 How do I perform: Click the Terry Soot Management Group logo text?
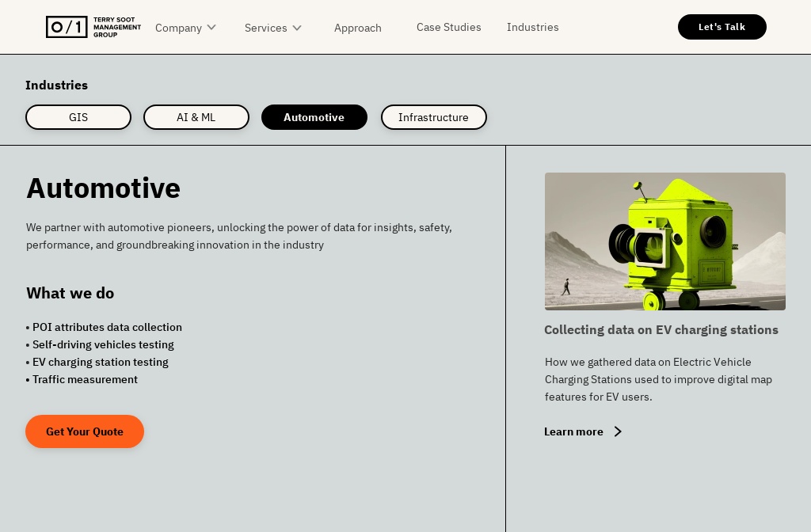pyautogui.click(x=116, y=27)
